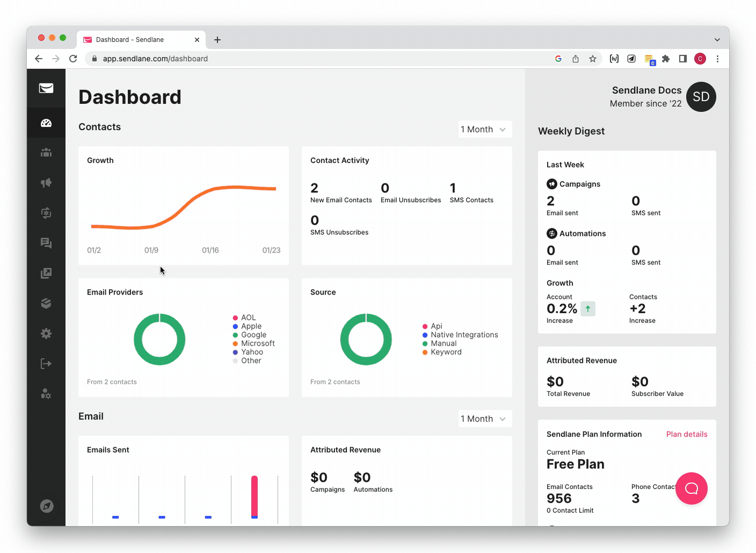Open the Settings gear icon in sidebar
This screenshot has width=756, height=553.
(x=46, y=333)
